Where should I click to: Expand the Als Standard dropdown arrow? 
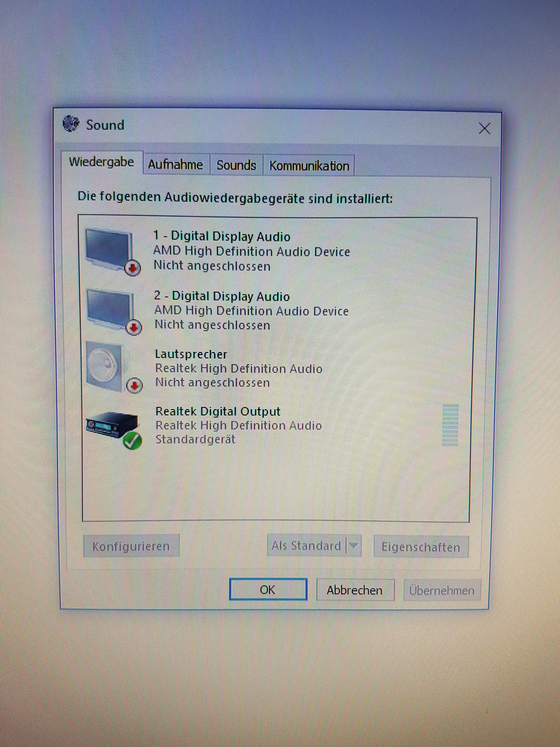354,546
